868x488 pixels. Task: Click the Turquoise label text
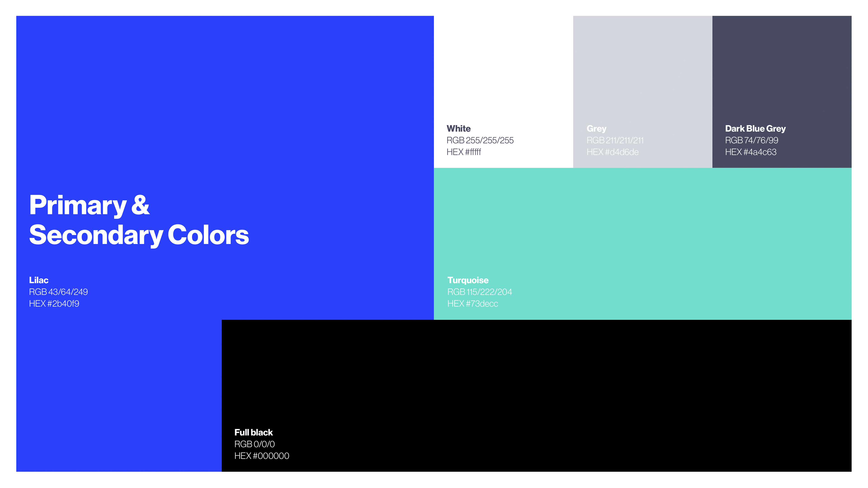click(x=468, y=280)
